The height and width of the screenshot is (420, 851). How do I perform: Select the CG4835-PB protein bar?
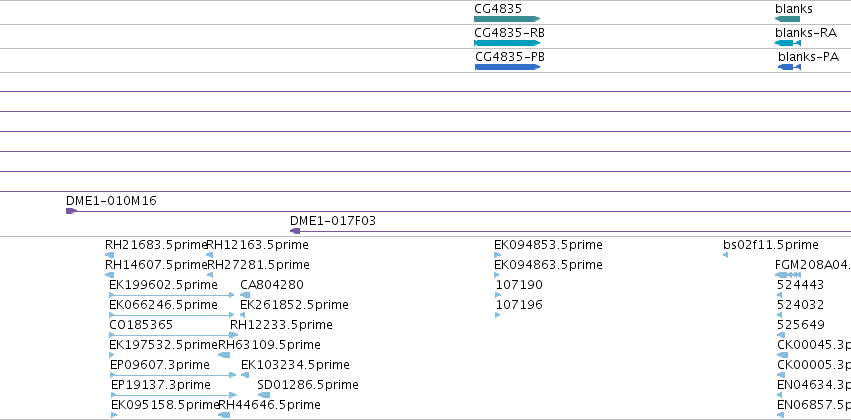tap(507, 67)
